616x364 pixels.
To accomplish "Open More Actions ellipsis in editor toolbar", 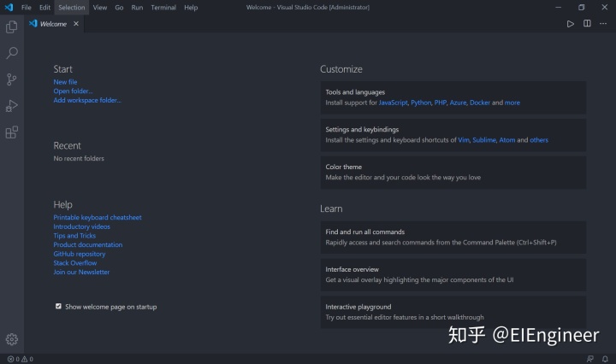I will 603,24.
